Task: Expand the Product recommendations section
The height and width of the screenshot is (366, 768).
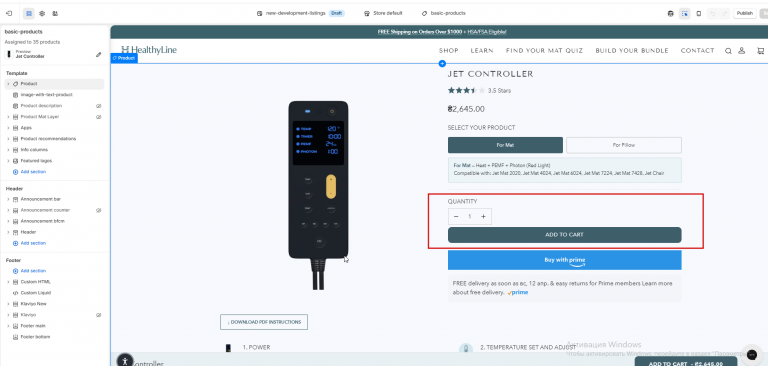Action: [x=8, y=139]
